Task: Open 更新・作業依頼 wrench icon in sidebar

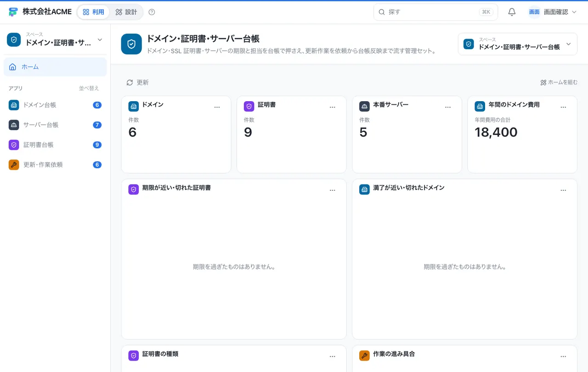Action: tap(14, 165)
